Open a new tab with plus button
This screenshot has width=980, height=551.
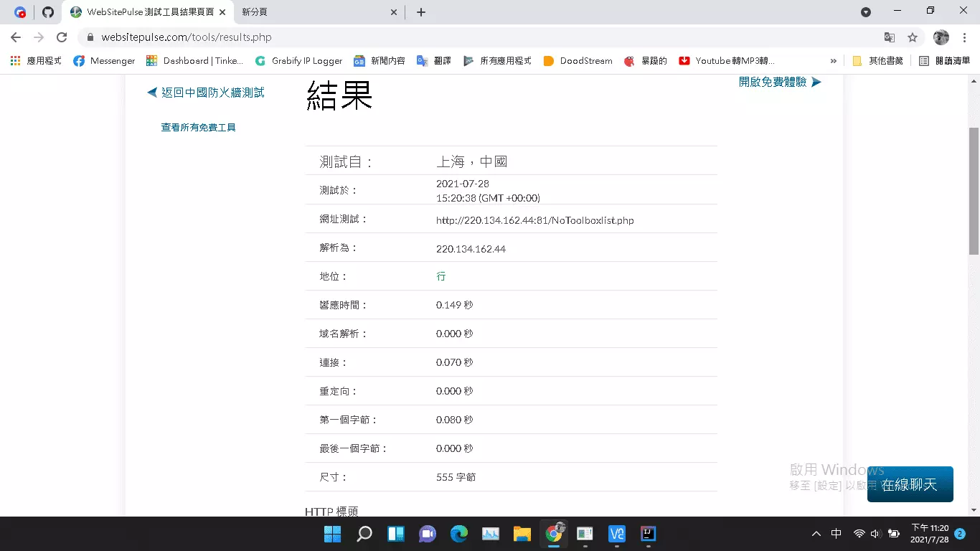pyautogui.click(x=421, y=12)
